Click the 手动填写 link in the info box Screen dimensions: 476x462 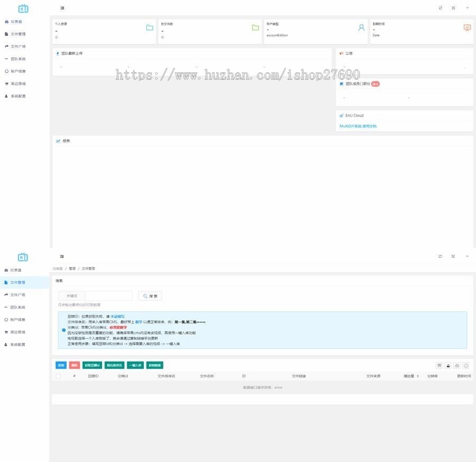(x=117, y=317)
